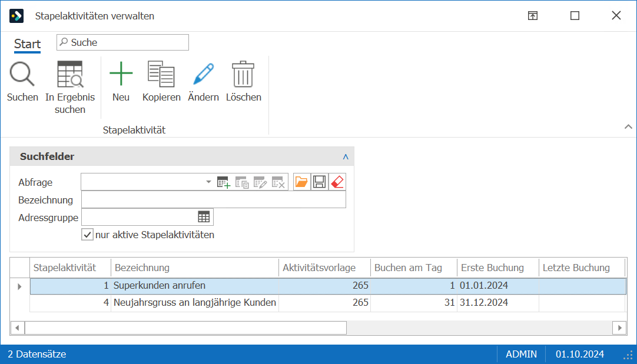Click In Ergebnis suchen icon

[70, 74]
